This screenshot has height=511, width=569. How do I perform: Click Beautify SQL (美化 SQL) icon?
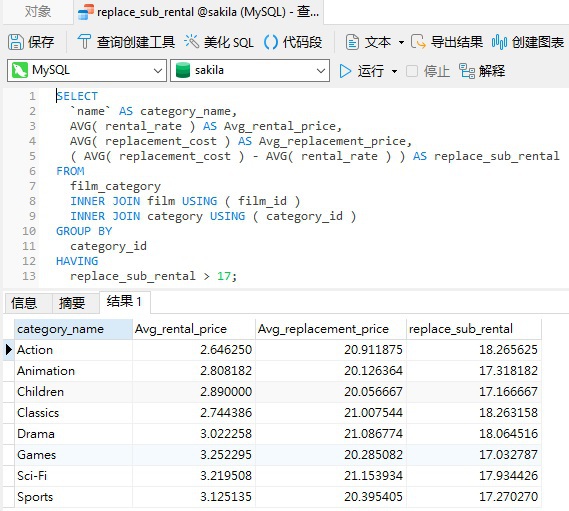(x=191, y=42)
